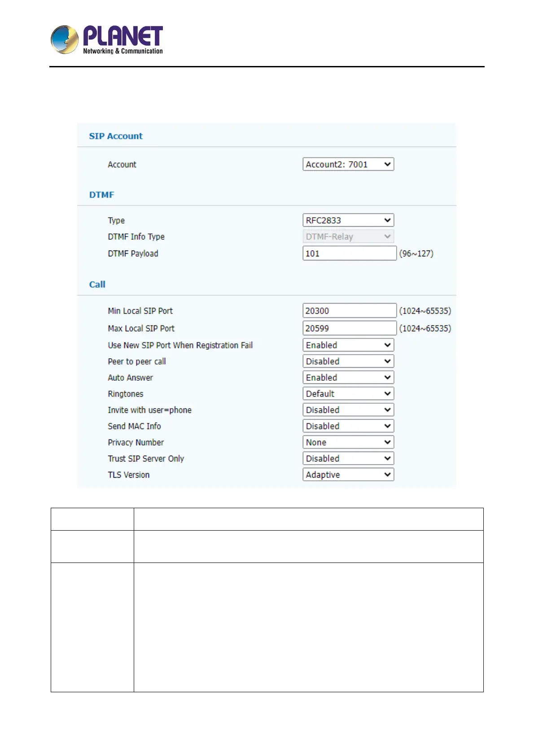Viewport: 534px width, 756px height.
Task: Click the DTMF Payload label
Action: [133, 254]
